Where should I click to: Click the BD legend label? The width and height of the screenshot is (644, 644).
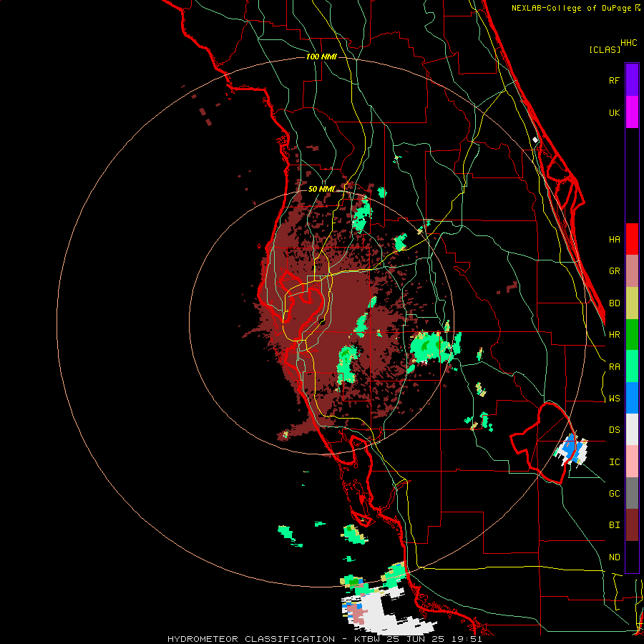614,303
